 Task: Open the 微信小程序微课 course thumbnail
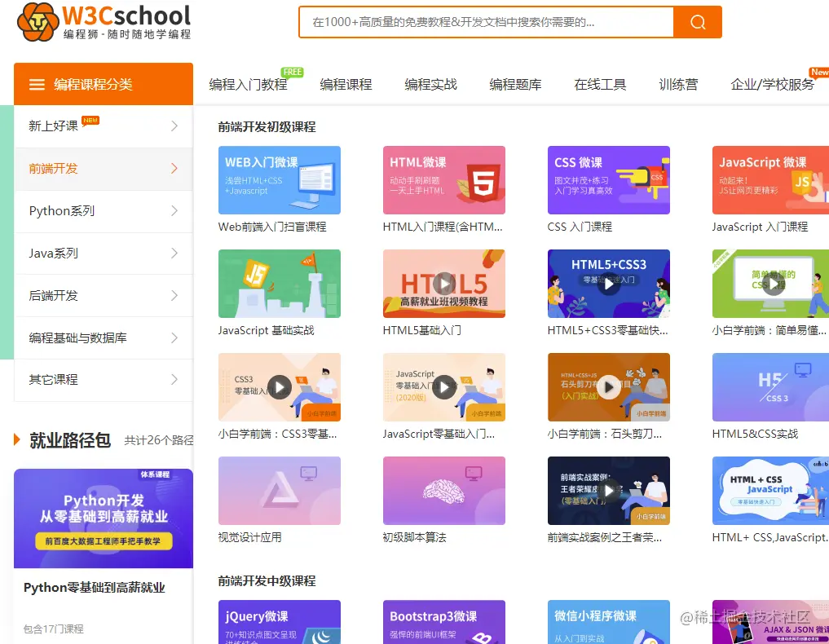[x=609, y=622]
